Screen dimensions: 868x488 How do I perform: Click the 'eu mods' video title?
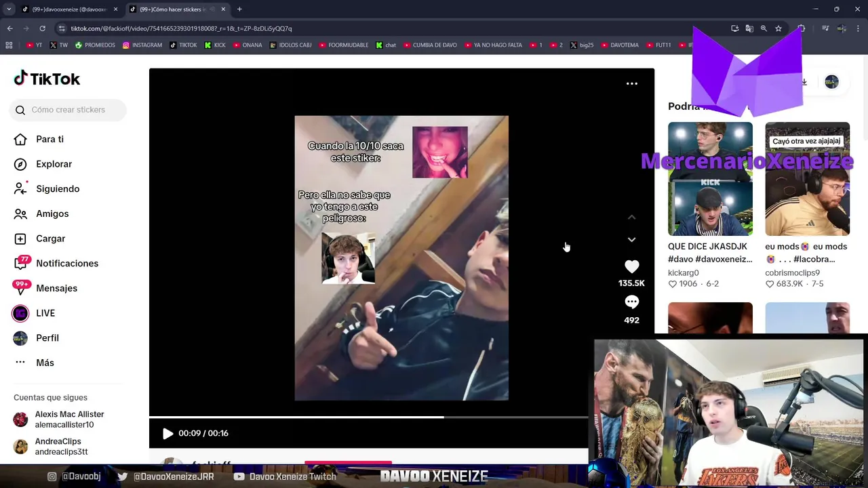coord(806,253)
